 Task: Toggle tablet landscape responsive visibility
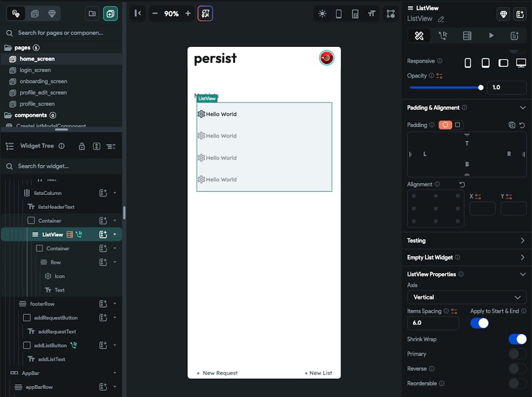(x=503, y=63)
